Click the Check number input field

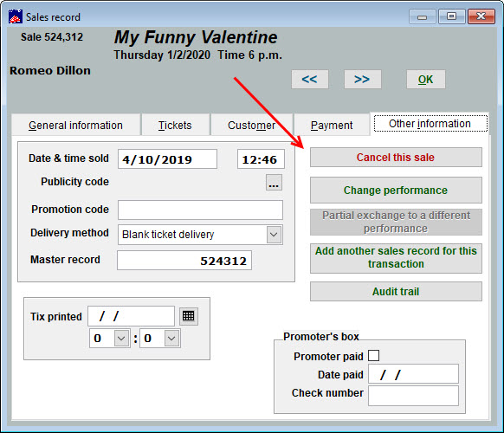click(x=413, y=396)
